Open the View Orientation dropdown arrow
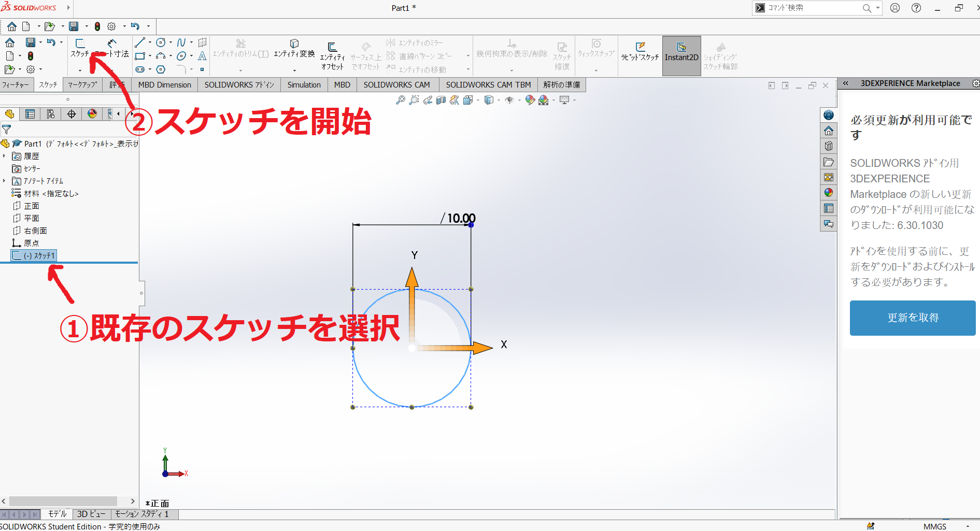The height and width of the screenshot is (531, 980). click(x=478, y=100)
